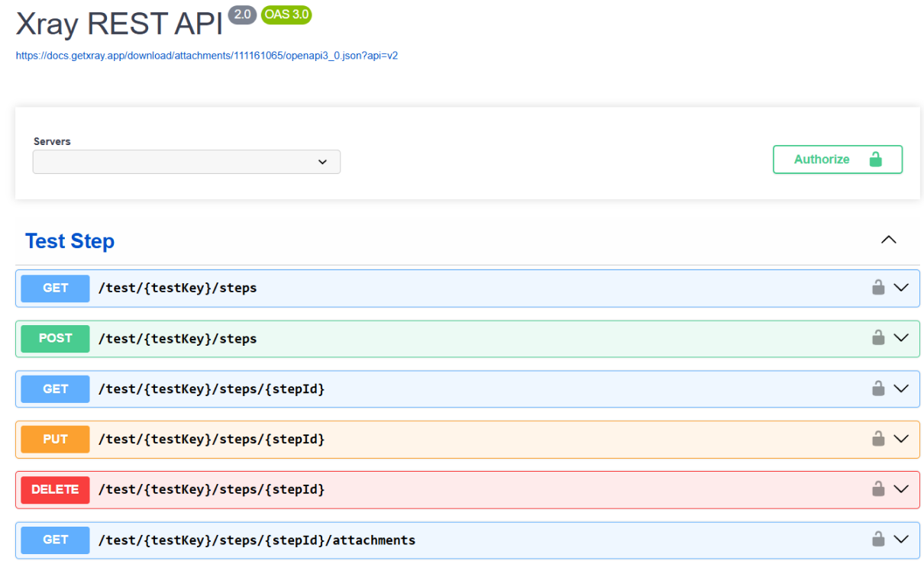Collapse the Test Step section arrow
The height and width of the screenshot is (561, 924).
pyautogui.click(x=888, y=240)
